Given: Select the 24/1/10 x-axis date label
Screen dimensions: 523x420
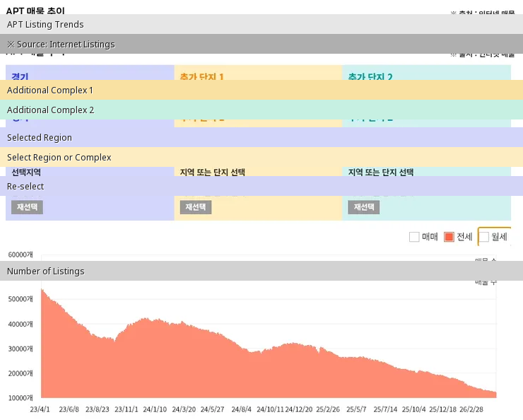Looking at the screenshot, I should [155, 409].
